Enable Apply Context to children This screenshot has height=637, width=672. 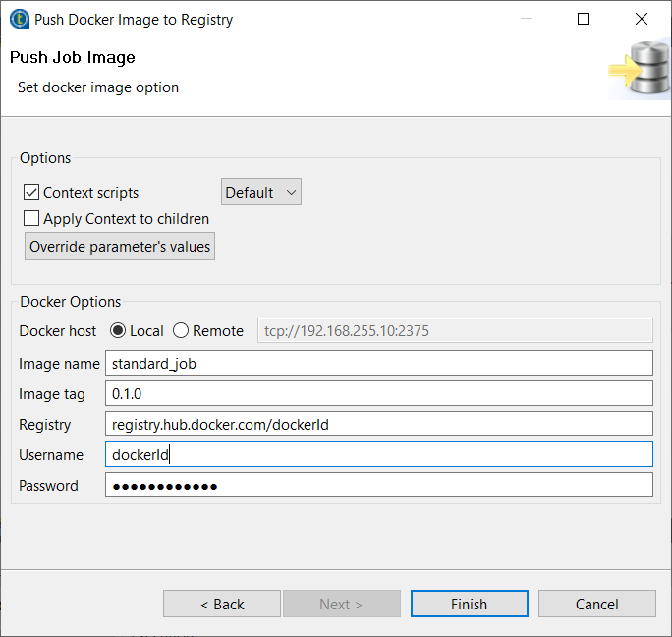click(x=31, y=219)
